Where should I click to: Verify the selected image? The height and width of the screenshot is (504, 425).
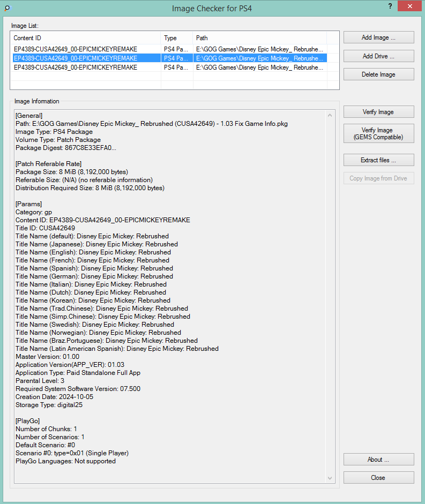(379, 112)
